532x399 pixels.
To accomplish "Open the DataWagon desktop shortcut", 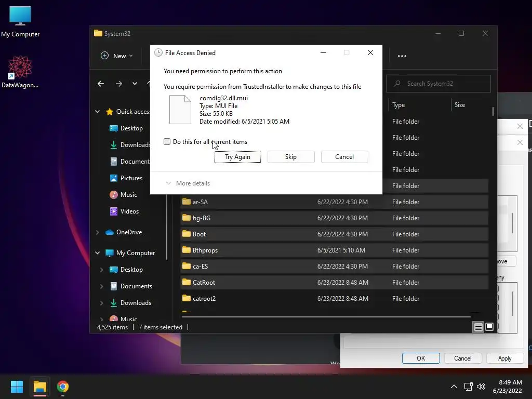I will [20, 72].
